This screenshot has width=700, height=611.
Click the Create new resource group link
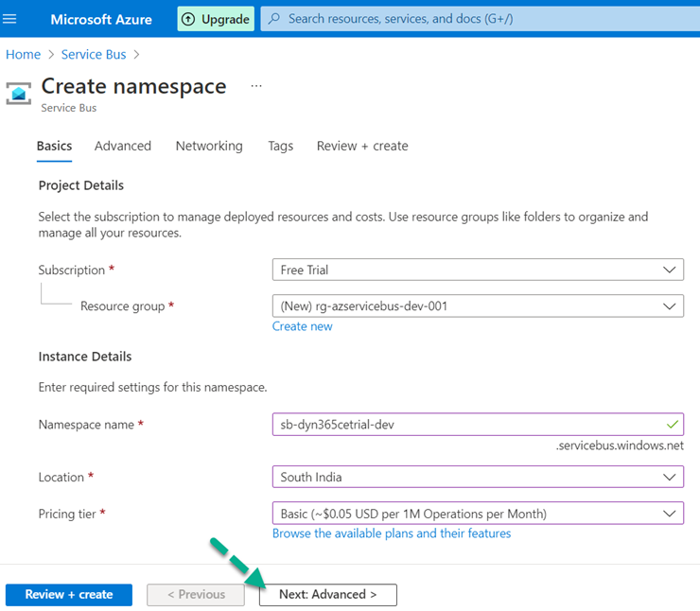pos(303,326)
